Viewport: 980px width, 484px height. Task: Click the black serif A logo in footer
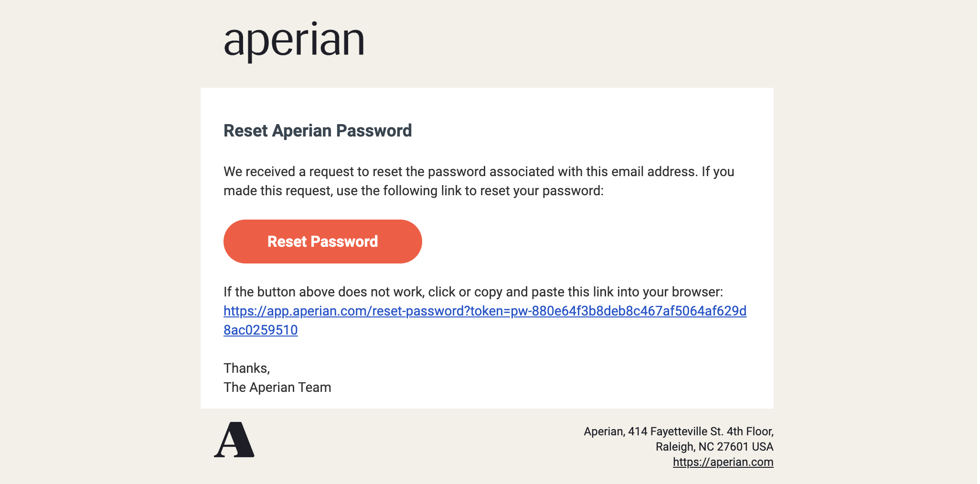click(x=234, y=440)
